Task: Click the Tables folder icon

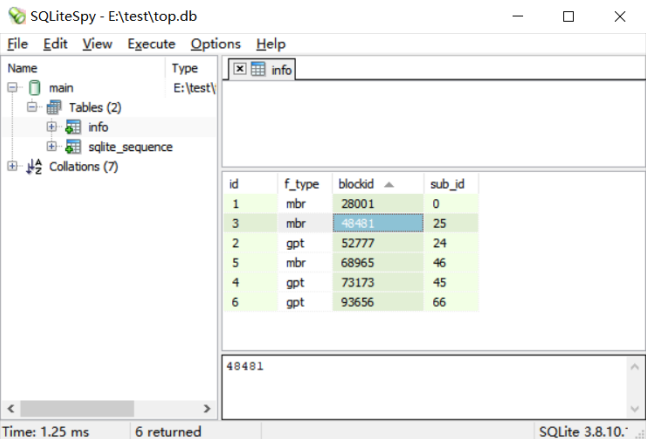Action: coord(54,107)
